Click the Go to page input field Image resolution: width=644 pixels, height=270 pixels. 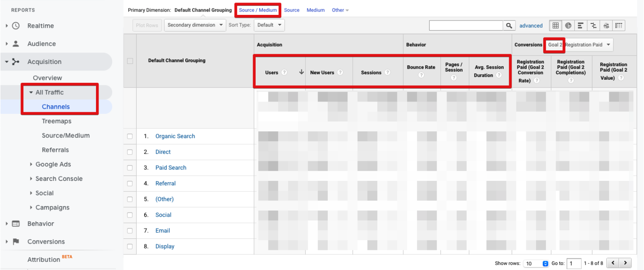click(574, 263)
